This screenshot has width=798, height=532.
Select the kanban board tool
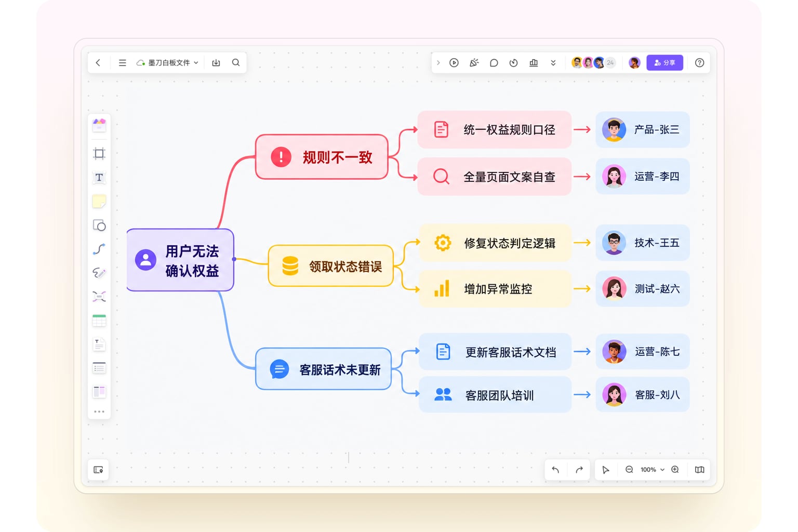pos(99,392)
